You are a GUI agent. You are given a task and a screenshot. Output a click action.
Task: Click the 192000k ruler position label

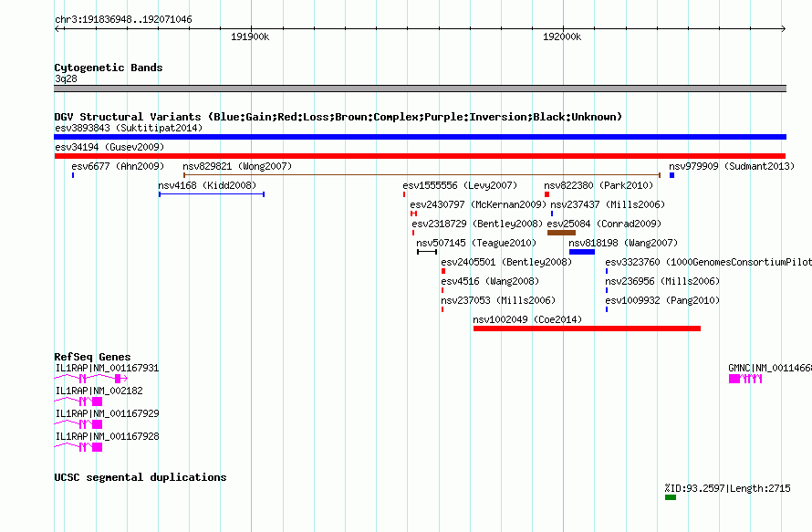click(562, 37)
